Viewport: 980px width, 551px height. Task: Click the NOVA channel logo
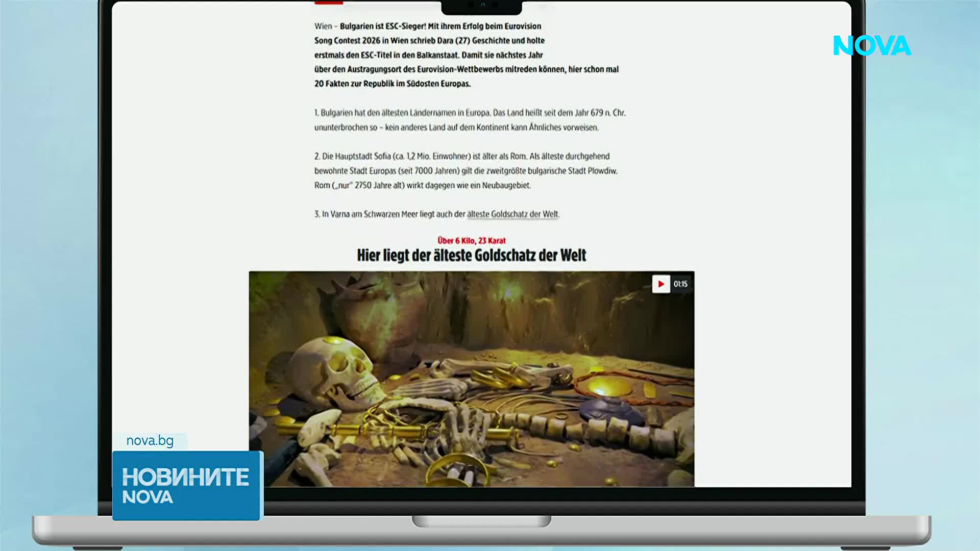click(872, 45)
